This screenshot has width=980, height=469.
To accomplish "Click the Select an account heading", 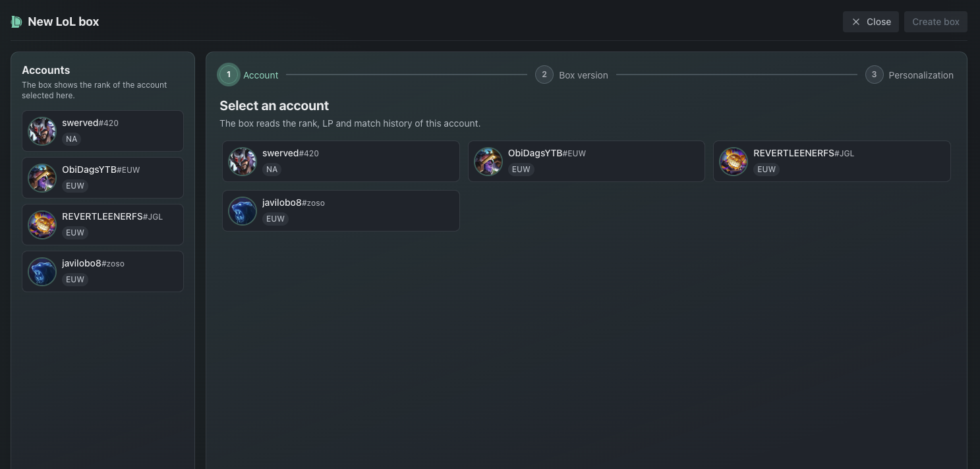I will (x=274, y=106).
